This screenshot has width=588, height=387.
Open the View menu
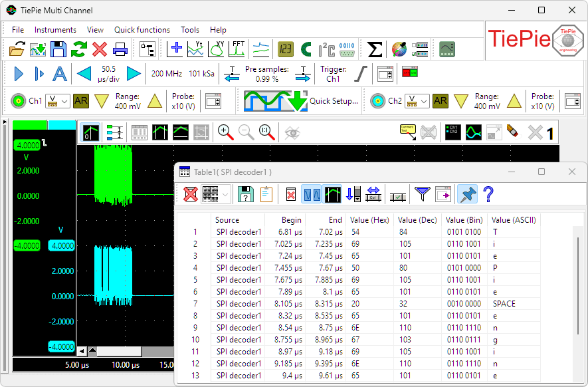pos(95,30)
